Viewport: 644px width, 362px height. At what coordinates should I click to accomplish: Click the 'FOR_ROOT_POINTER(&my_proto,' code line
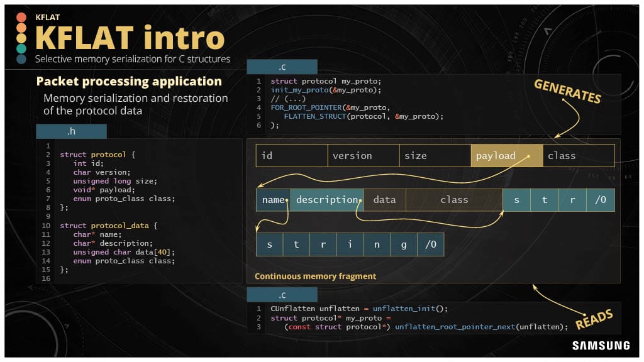[330, 107]
